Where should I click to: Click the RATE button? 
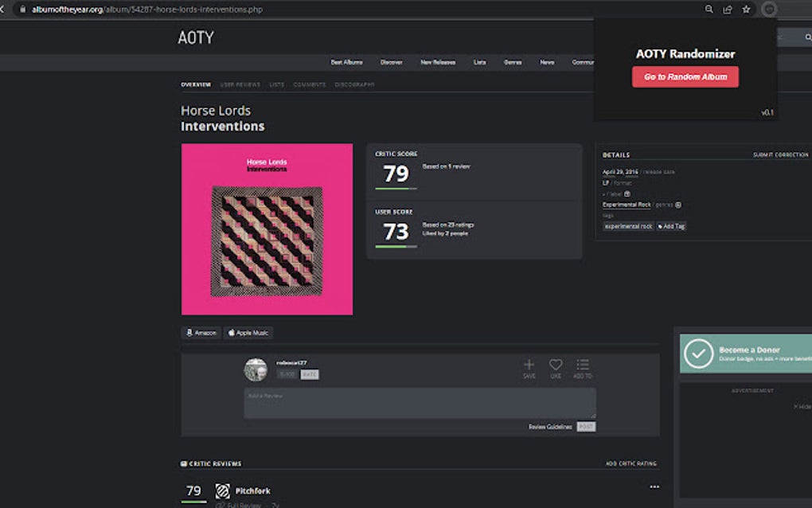310,374
